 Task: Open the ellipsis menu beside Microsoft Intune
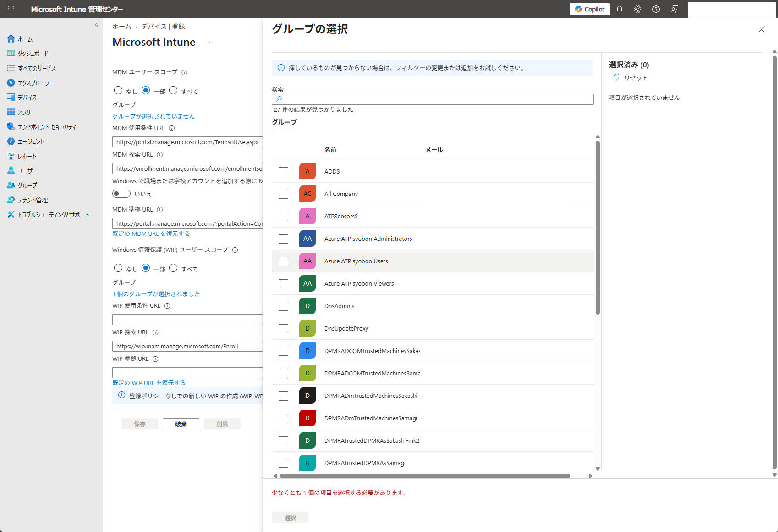click(x=210, y=42)
